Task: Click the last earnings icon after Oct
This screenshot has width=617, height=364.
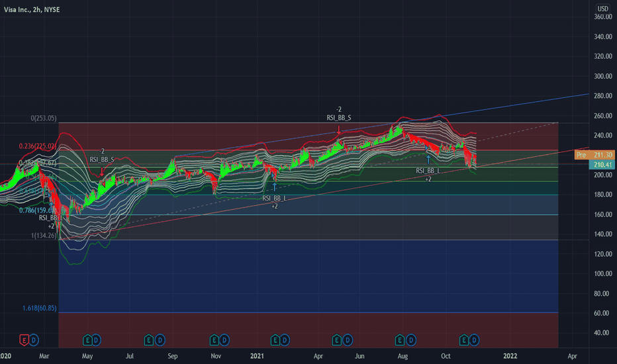Action: [x=464, y=340]
